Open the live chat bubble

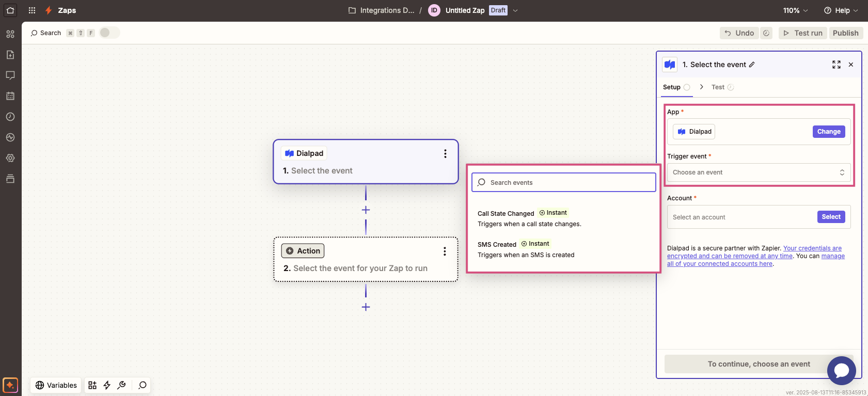coord(842,370)
